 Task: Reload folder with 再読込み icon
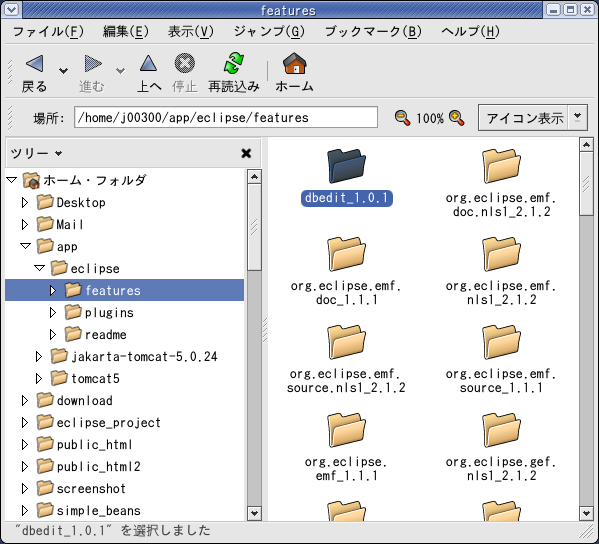[233, 63]
